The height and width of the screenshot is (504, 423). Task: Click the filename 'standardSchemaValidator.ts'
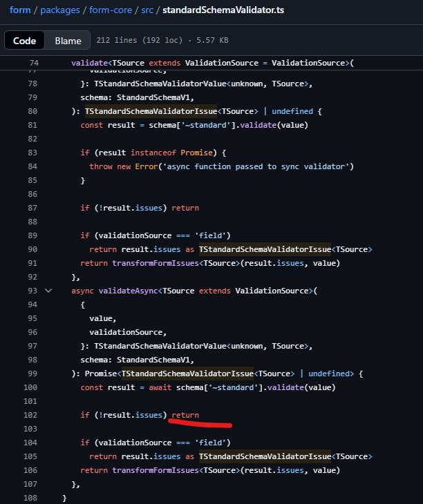(223, 10)
